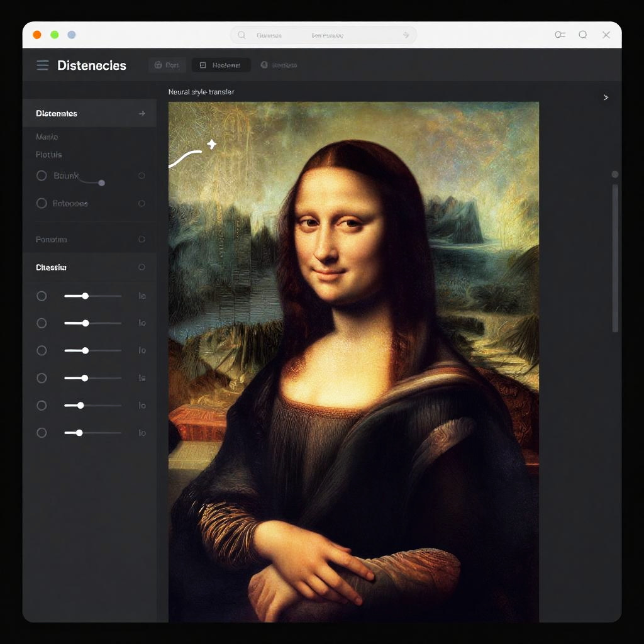Switch to the highlighted middle toolbar tab

[x=221, y=65]
